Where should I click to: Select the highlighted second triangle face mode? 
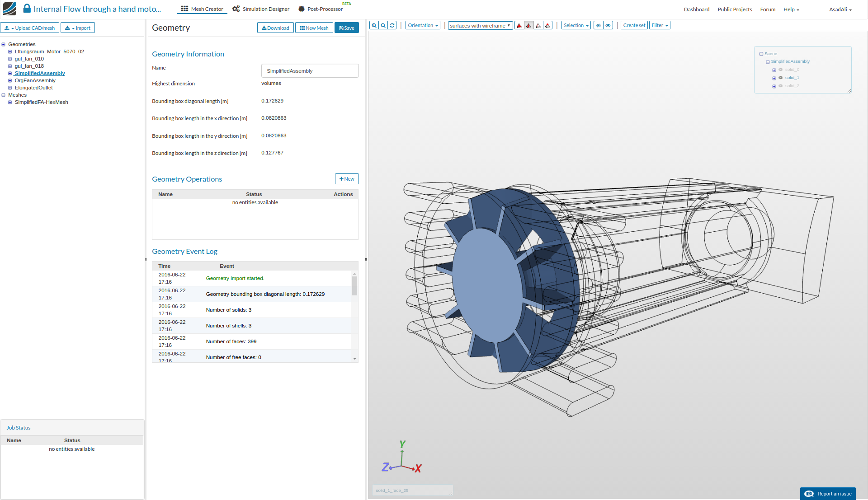(x=529, y=25)
